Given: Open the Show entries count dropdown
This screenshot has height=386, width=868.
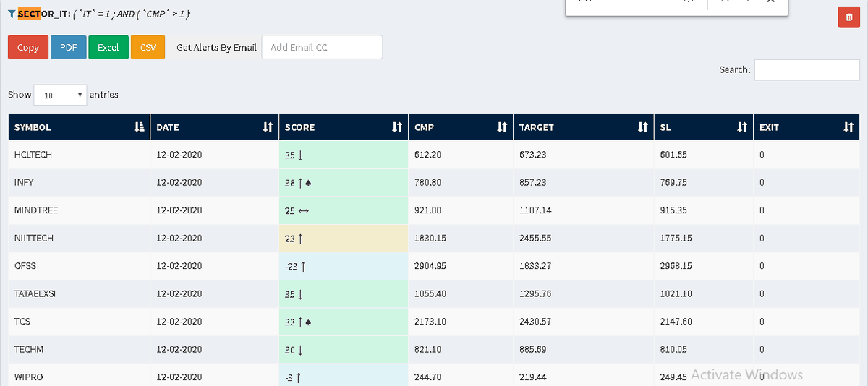Looking at the screenshot, I should tap(60, 95).
